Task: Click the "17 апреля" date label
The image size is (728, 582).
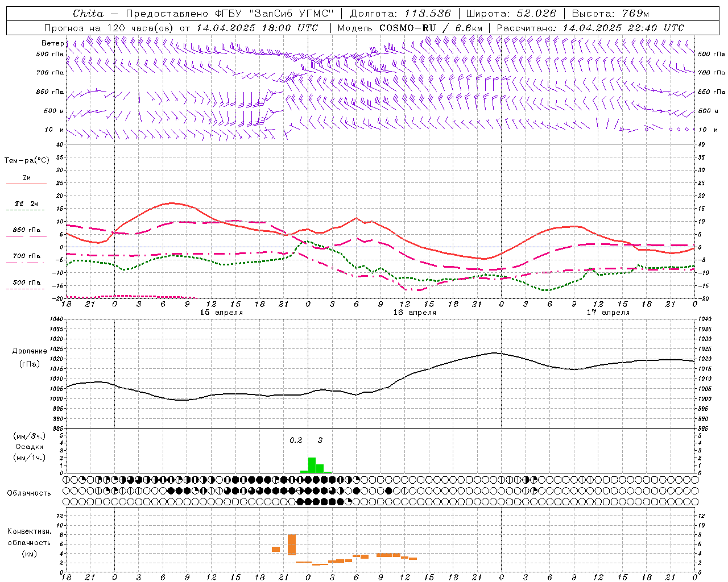Action: pos(608,313)
